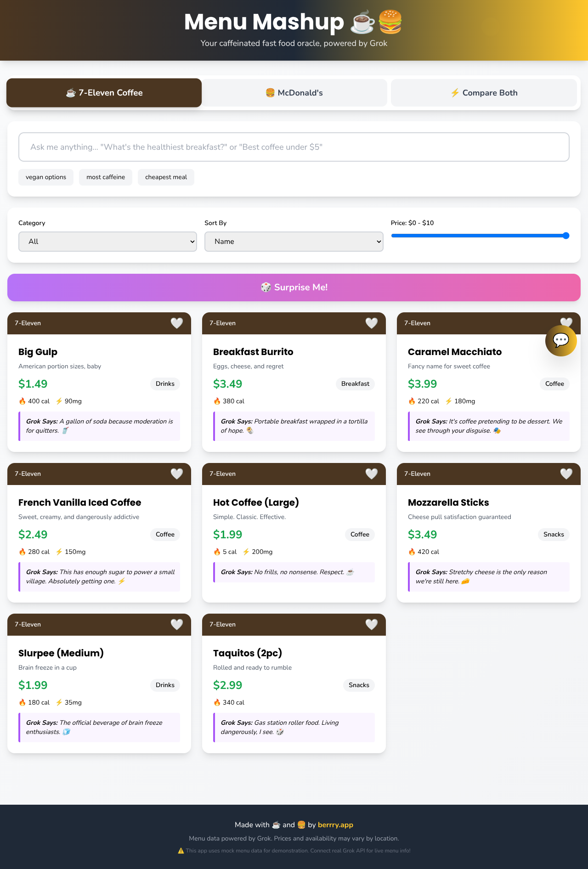
Task: Choose the most caffeine suggestion chip
Action: [106, 177]
